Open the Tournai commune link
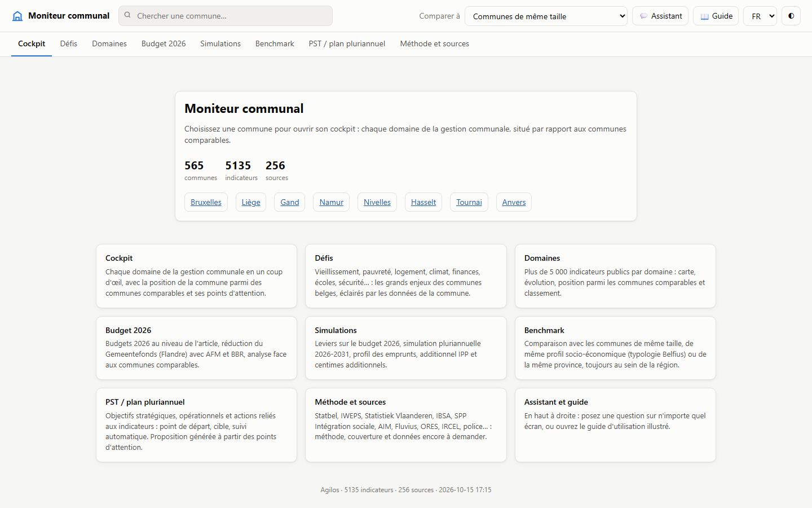The image size is (812, 508). click(469, 202)
